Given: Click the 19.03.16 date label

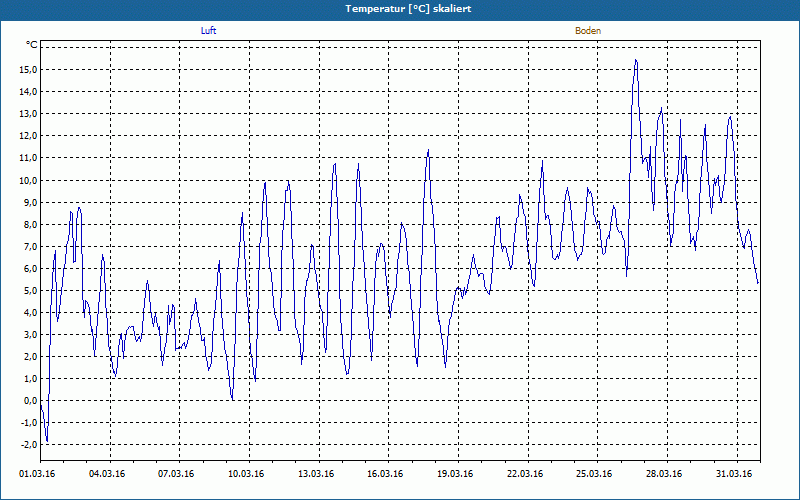Looking at the screenshot, I should (x=455, y=474).
